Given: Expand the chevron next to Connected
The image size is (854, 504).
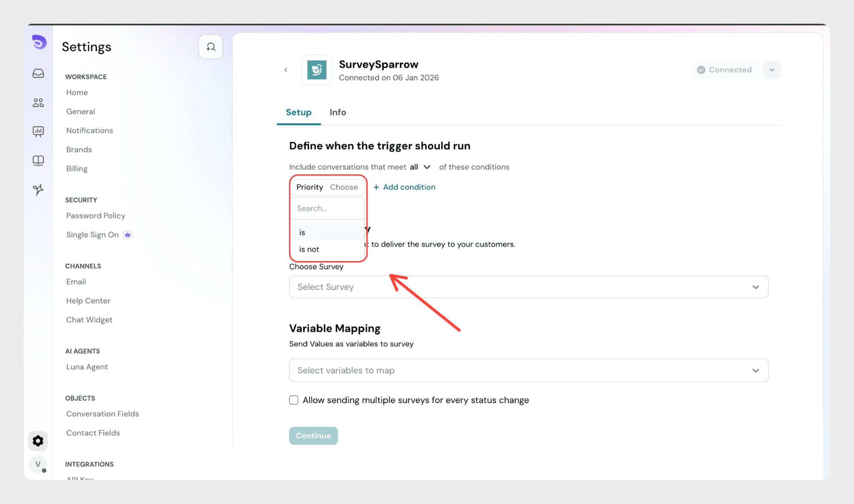Looking at the screenshot, I should 771,70.
